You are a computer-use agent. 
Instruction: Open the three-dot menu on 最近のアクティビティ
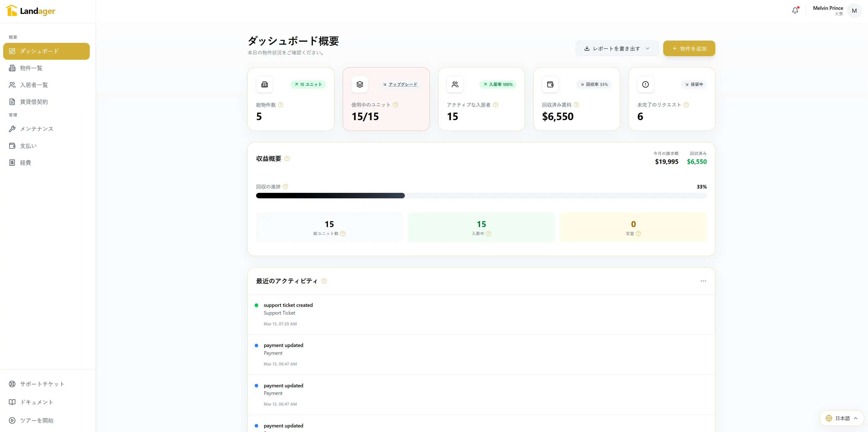703,281
